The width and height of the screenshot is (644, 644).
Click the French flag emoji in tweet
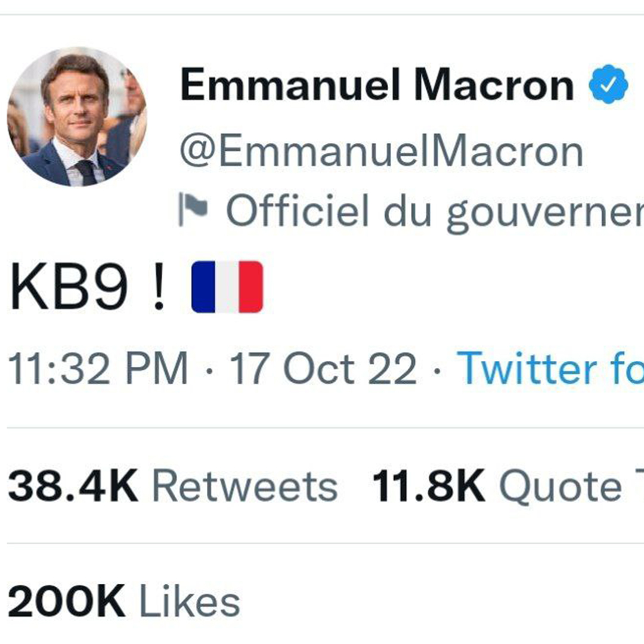coord(227,287)
